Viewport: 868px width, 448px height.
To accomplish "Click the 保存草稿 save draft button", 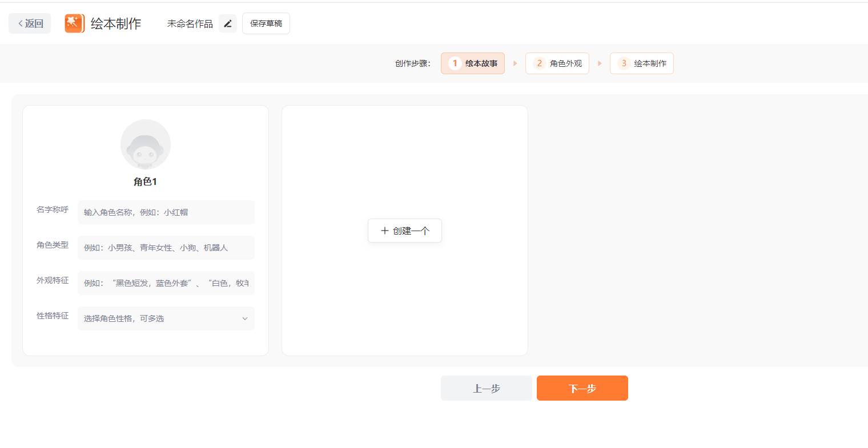I will pos(266,23).
